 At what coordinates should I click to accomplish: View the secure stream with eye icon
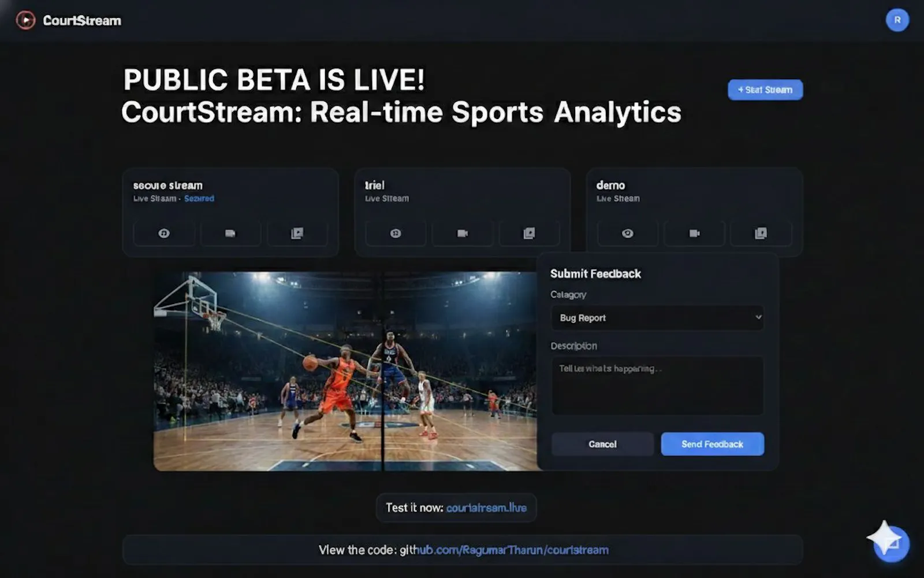click(164, 234)
